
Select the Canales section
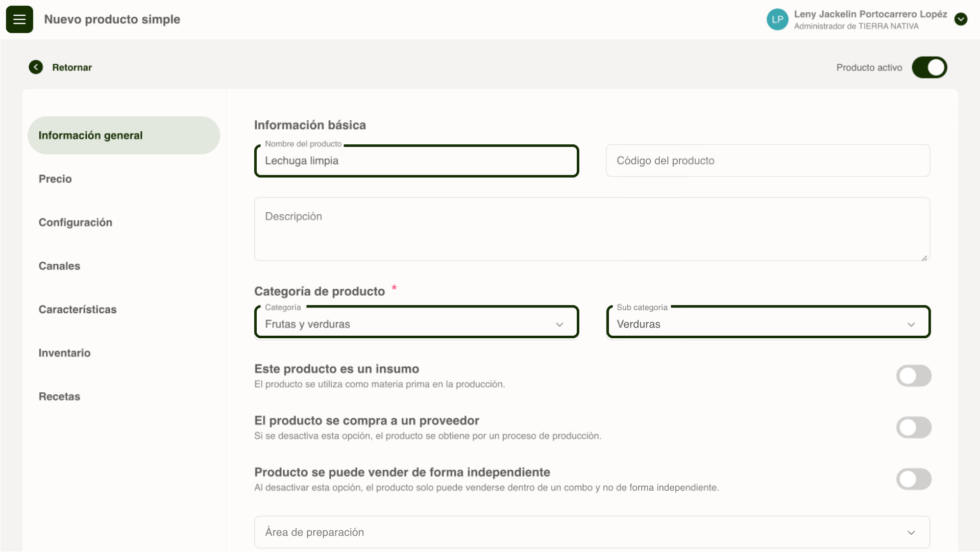(x=59, y=266)
